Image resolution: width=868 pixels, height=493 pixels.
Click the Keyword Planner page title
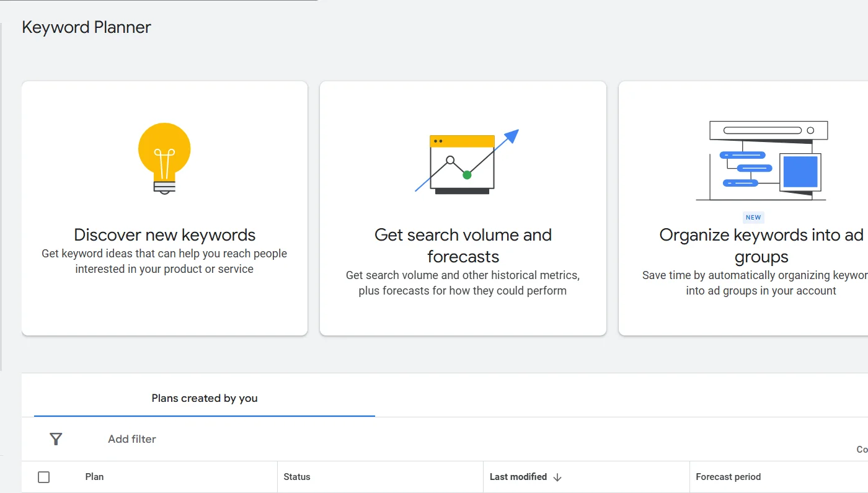point(86,27)
